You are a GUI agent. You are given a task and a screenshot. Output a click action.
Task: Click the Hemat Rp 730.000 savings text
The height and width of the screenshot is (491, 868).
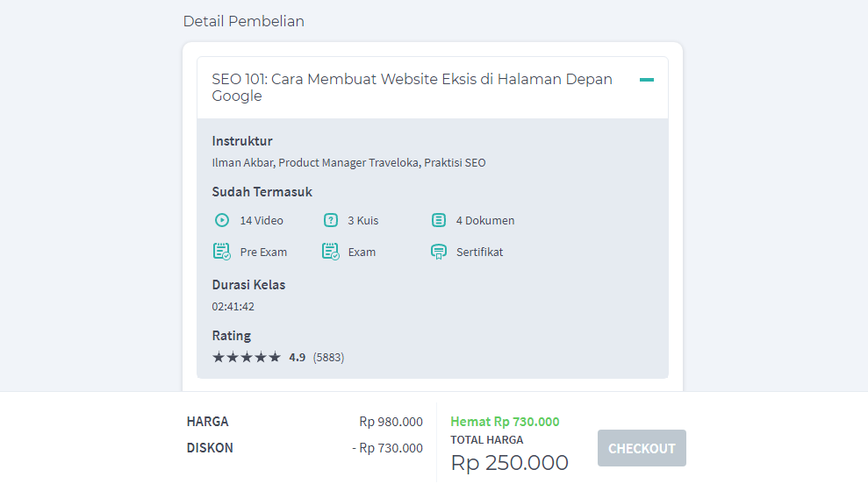[x=505, y=422]
